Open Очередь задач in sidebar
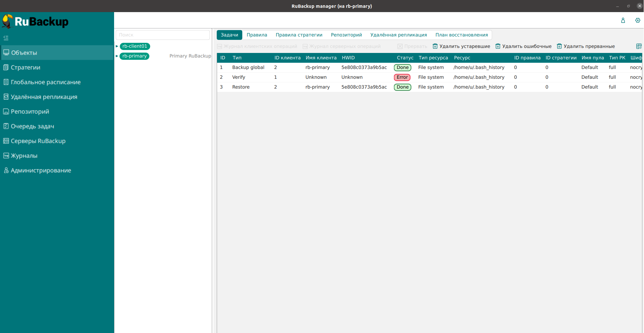Image resolution: width=644 pixels, height=333 pixels. click(32, 126)
